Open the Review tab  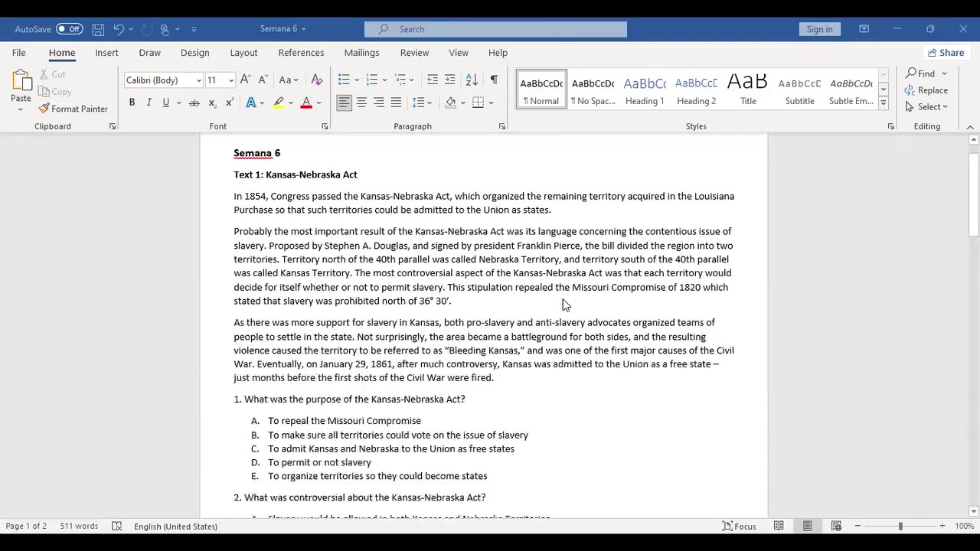pos(414,53)
